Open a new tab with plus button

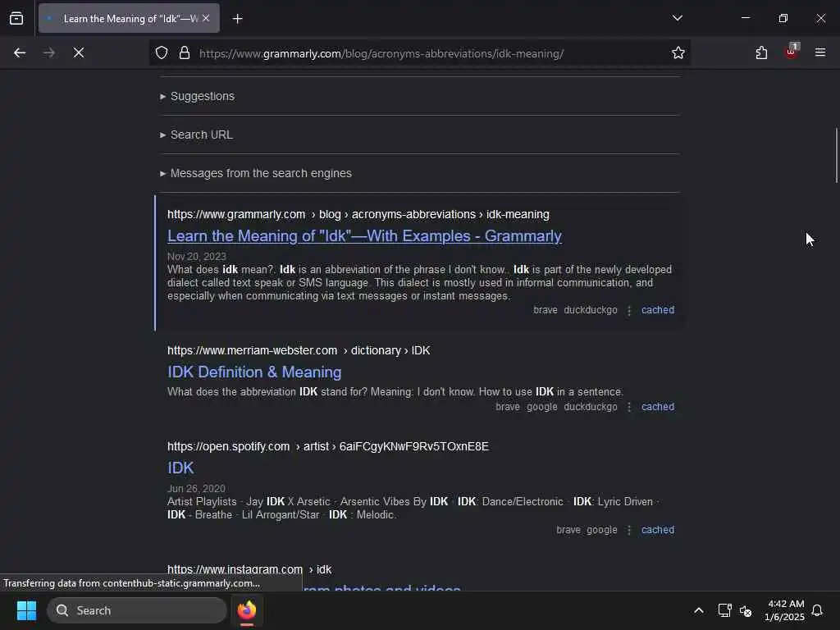coord(237,19)
